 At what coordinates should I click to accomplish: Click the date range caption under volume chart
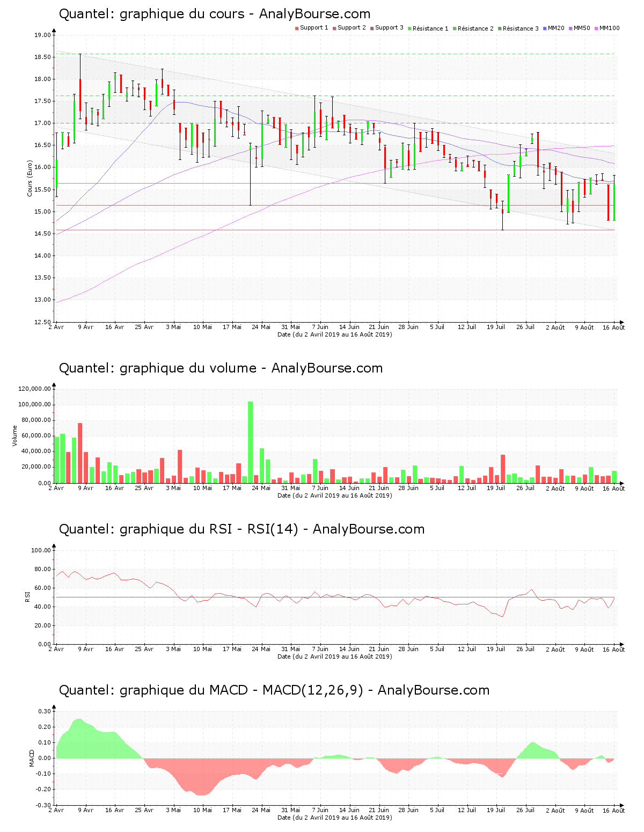[335, 495]
